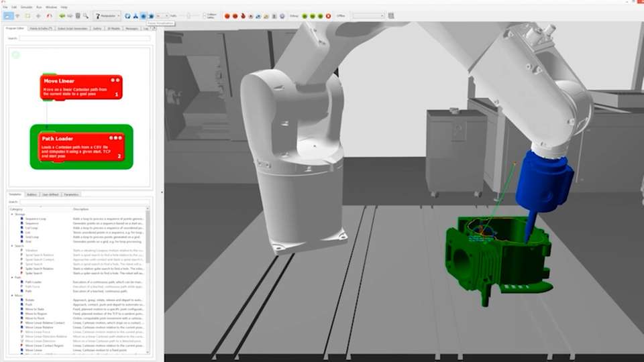Select the highlighted pointer tool in toolbar
644x362 pixels.
tap(8, 16)
